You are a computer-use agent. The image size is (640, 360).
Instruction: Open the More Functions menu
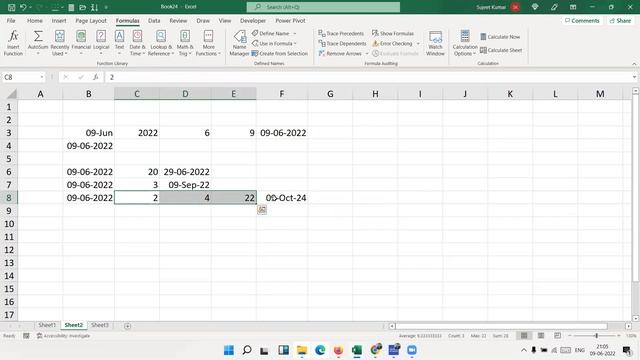coord(208,42)
